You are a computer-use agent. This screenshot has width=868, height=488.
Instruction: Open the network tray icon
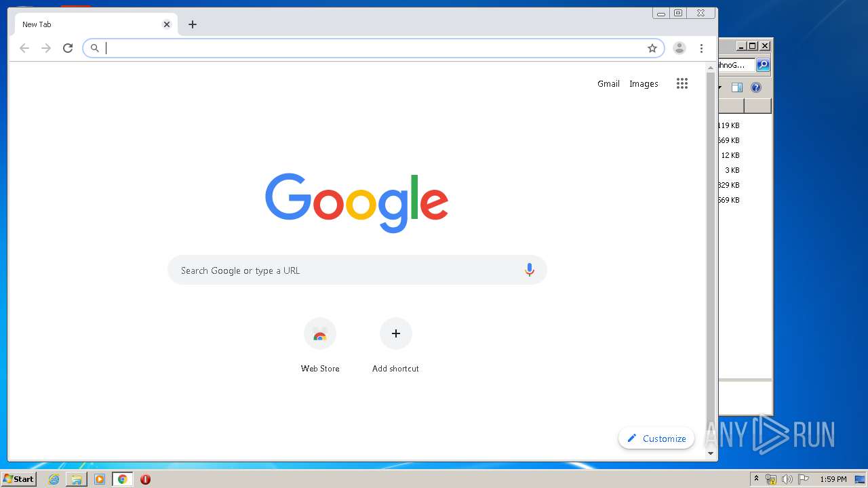pos(771,479)
